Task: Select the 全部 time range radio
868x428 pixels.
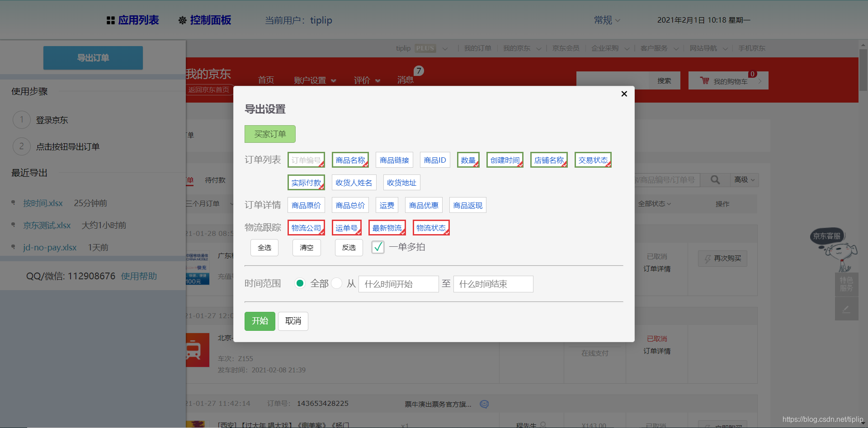Action: (300, 283)
